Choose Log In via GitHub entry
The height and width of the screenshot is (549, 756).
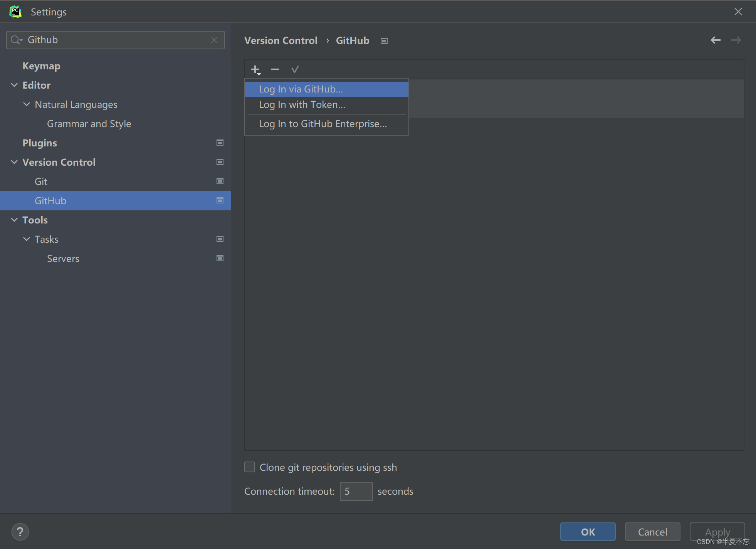(x=301, y=89)
